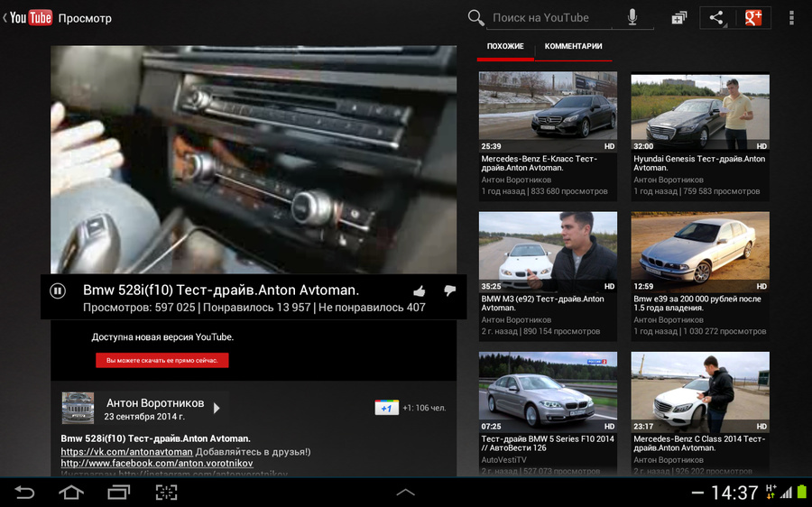Open Mercedes-Benz C Class 2014 thumbnail
Viewport: 812px width, 507px height.
tap(700, 392)
